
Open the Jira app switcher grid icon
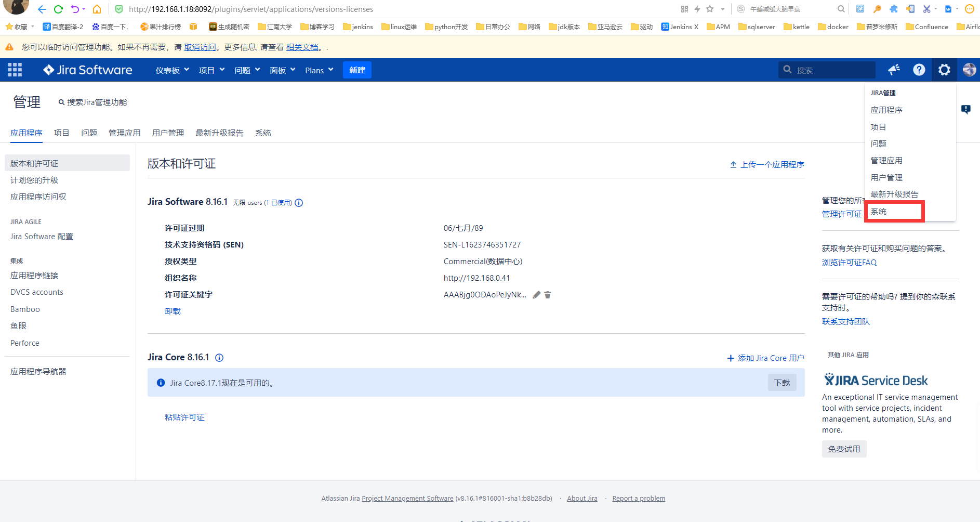tap(15, 70)
